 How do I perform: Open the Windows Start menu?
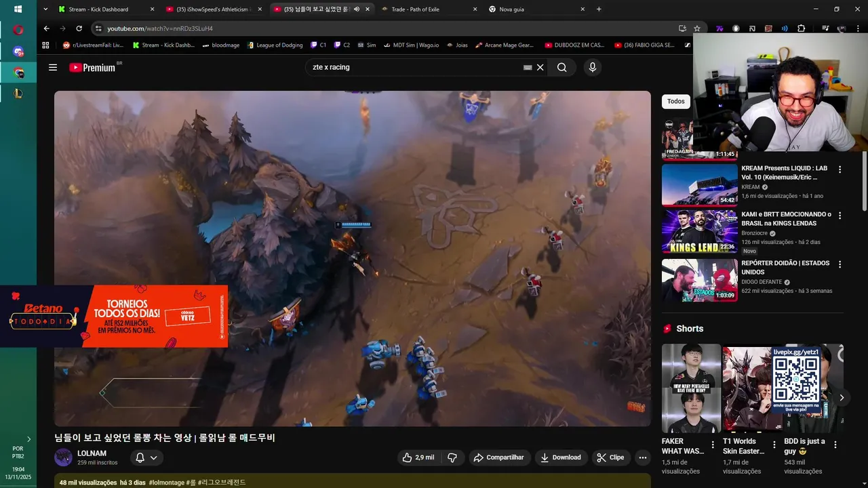tap(18, 9)
